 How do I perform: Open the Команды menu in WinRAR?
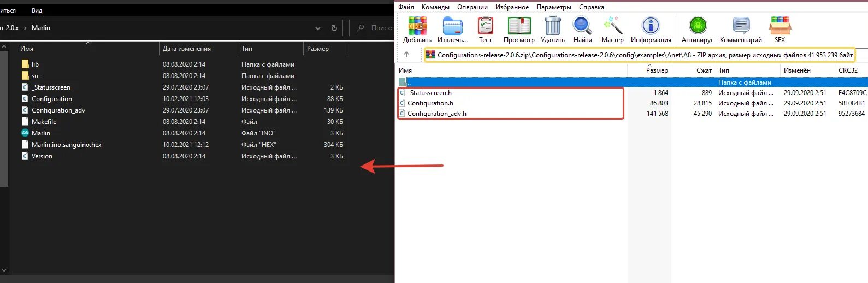[435, 7]
